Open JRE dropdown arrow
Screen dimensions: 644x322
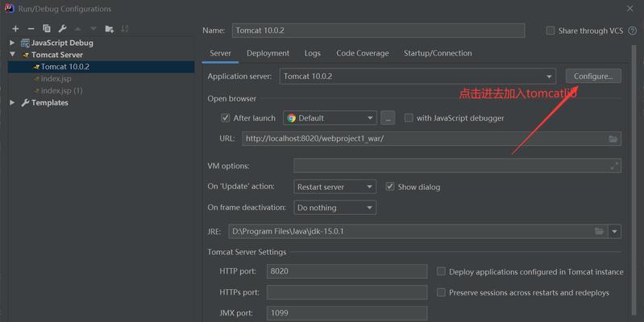pos(614,231)
